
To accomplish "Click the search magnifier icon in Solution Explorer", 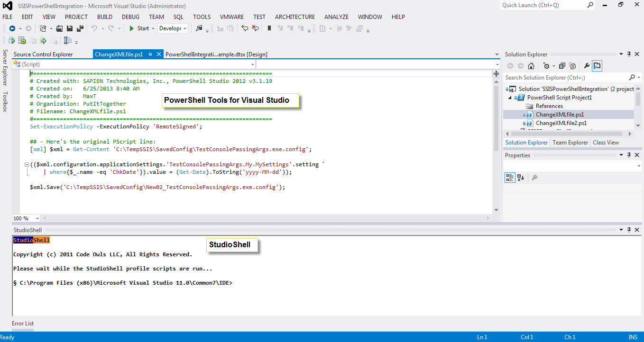I will (632, 77).
